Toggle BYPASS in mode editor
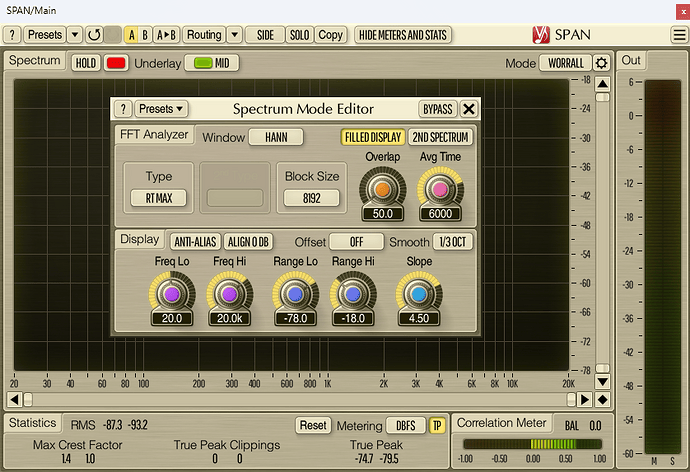The image size is (690, 472). click(x=437, y=109)
